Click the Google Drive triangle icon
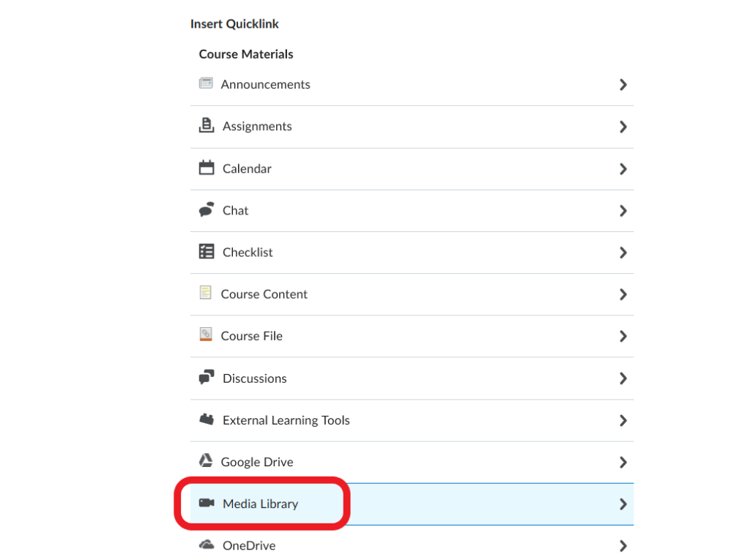This screenshot has width=750, height=560. (x=206, y=460)
